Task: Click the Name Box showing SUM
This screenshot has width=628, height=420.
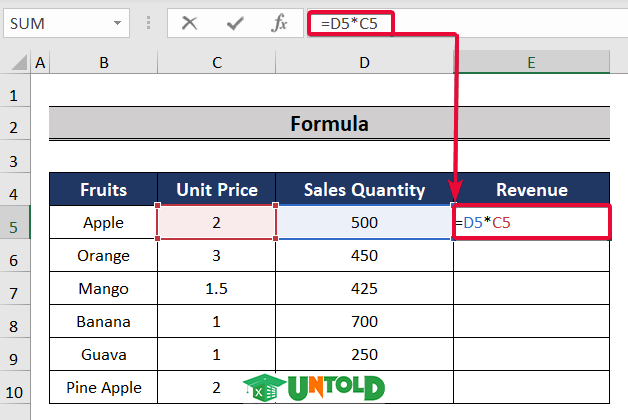Action: tap(55, 21)
